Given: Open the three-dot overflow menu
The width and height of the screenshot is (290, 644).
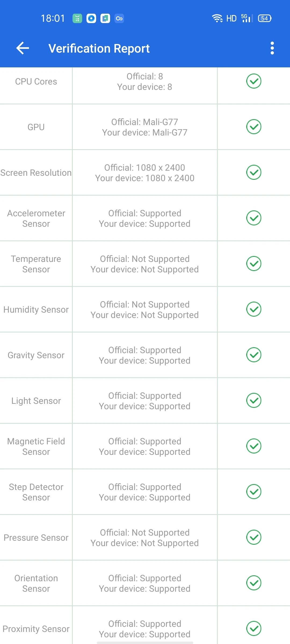Looking at the screenshot, I should pyautogui.click(x=272, y=48).
